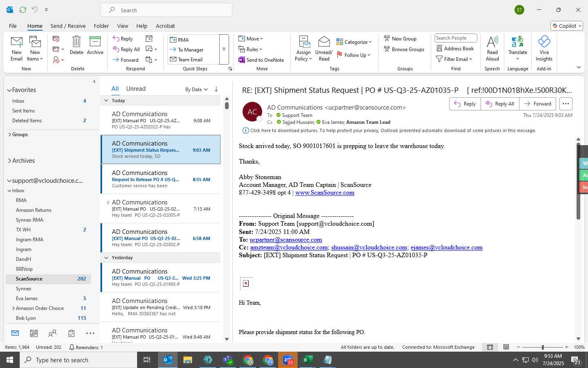Expand the Amazon Order Choice folder
Screen dimensions: 588x368
tap(13, 308)
